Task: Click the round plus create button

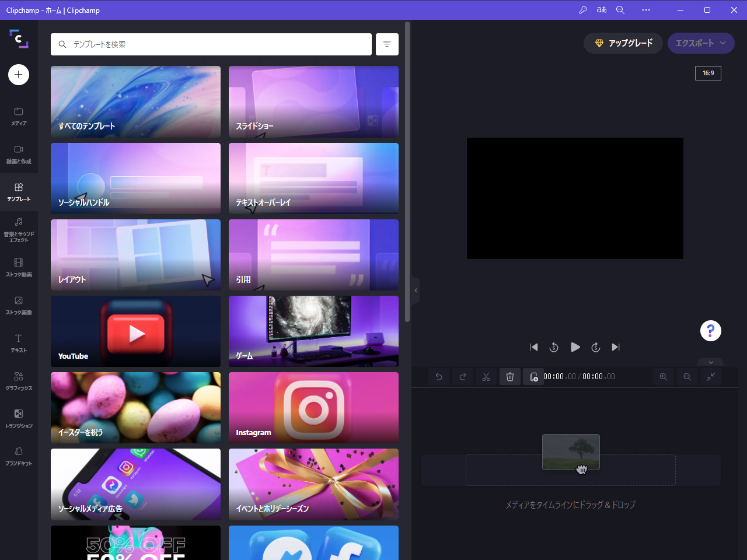Action: pyautogui.click(x=19, y=75)
